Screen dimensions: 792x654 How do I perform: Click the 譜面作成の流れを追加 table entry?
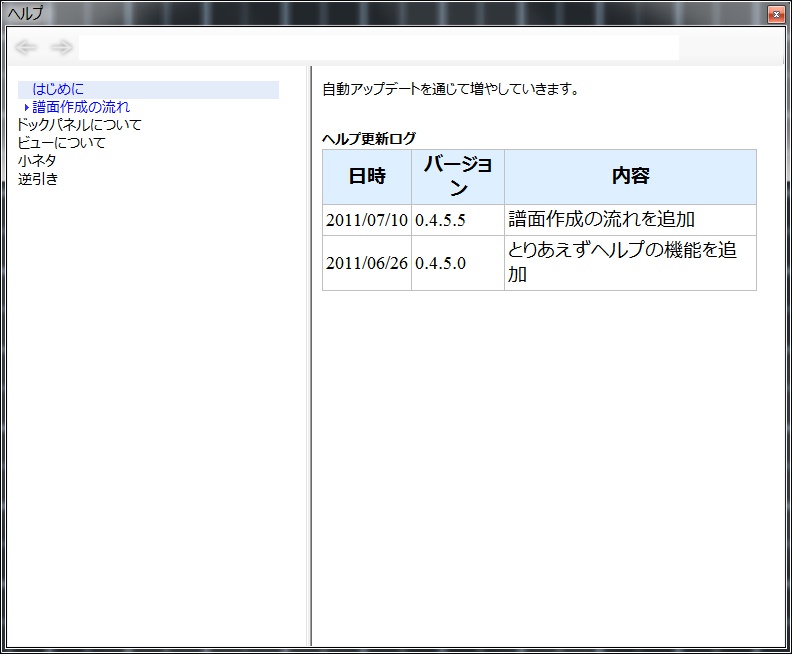coord(601,220)
